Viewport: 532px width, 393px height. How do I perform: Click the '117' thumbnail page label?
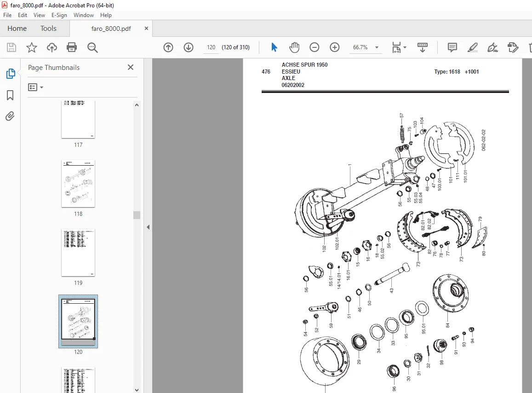click(x=78, y=145)
